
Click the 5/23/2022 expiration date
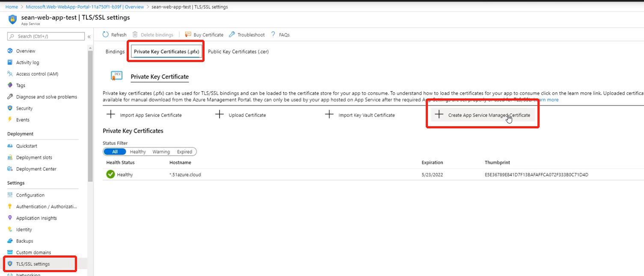pos(433,175)
